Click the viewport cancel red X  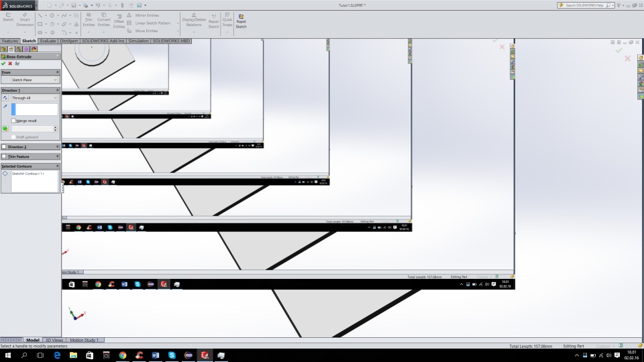[628, 59]
